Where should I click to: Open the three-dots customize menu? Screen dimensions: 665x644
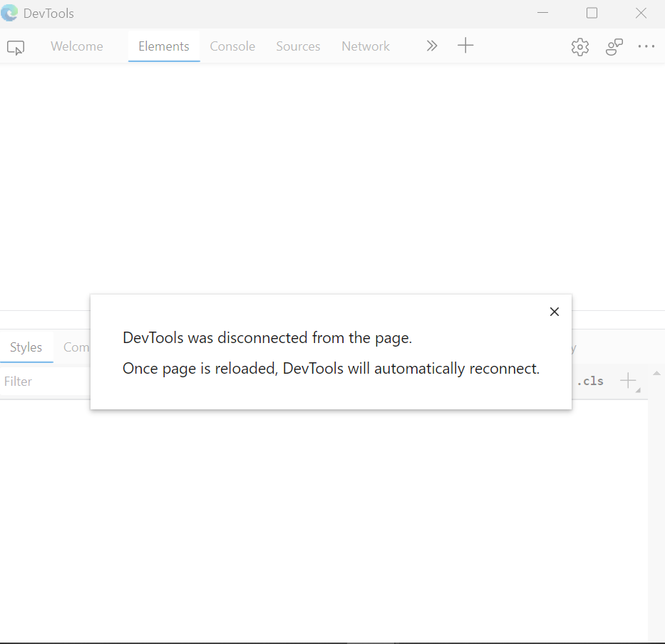point(646,46)
